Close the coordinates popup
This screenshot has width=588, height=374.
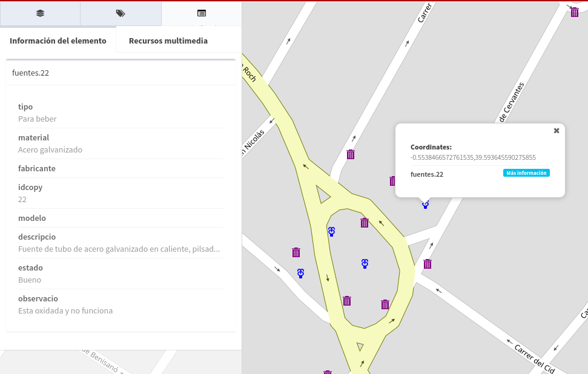557,130
